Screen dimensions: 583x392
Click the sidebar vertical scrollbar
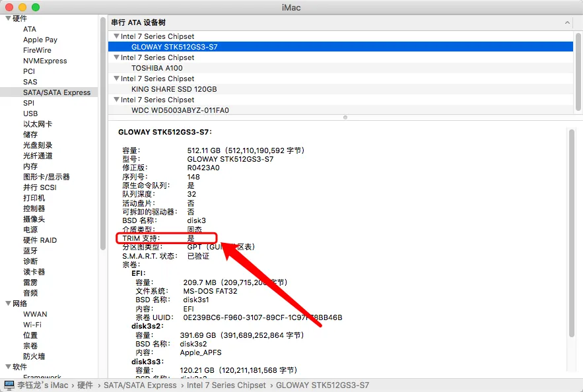tap(102, 133)
